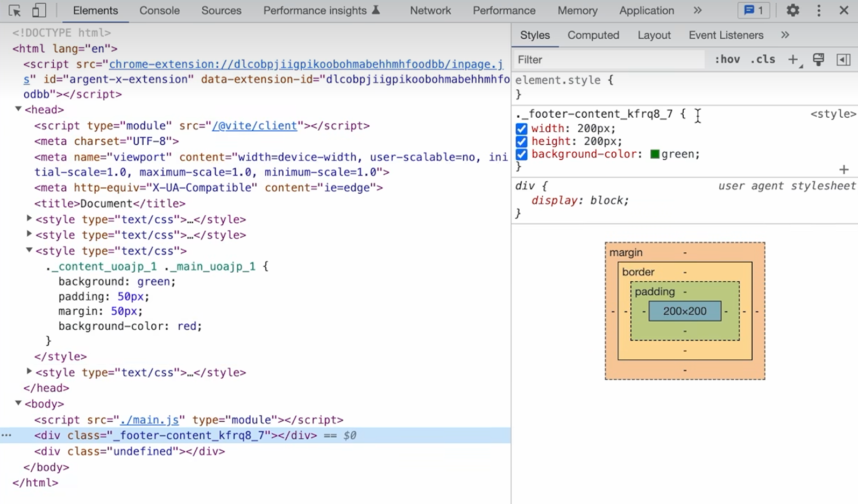Select the Computed pane tab
Image resolution: width=858 pixels, height=504 pixels.
point(593,35)
